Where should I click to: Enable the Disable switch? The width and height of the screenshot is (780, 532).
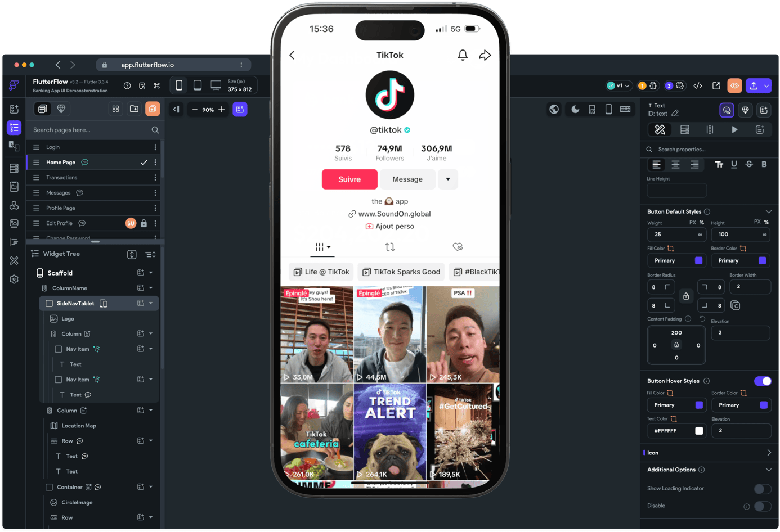point(763,506)
